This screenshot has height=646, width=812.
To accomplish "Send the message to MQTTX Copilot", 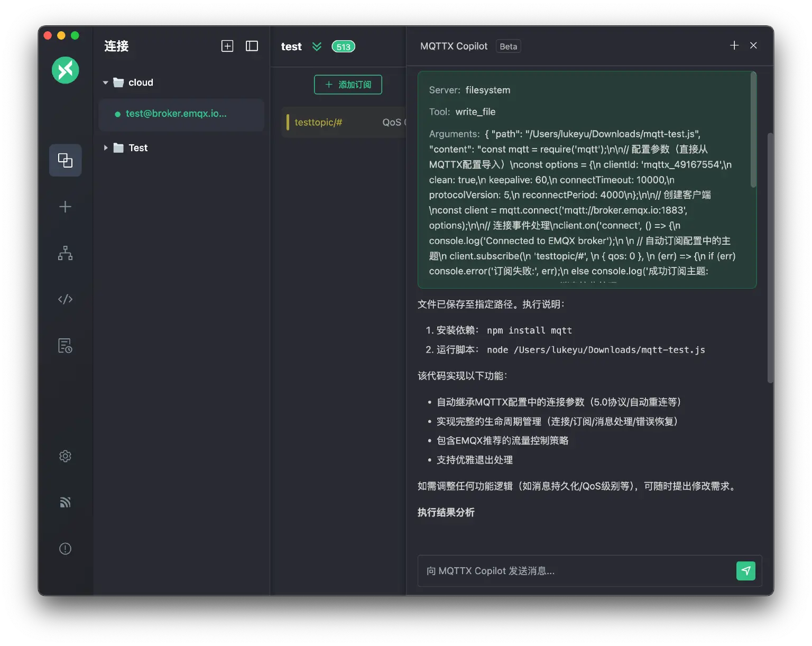I will (x=745, y=571).
